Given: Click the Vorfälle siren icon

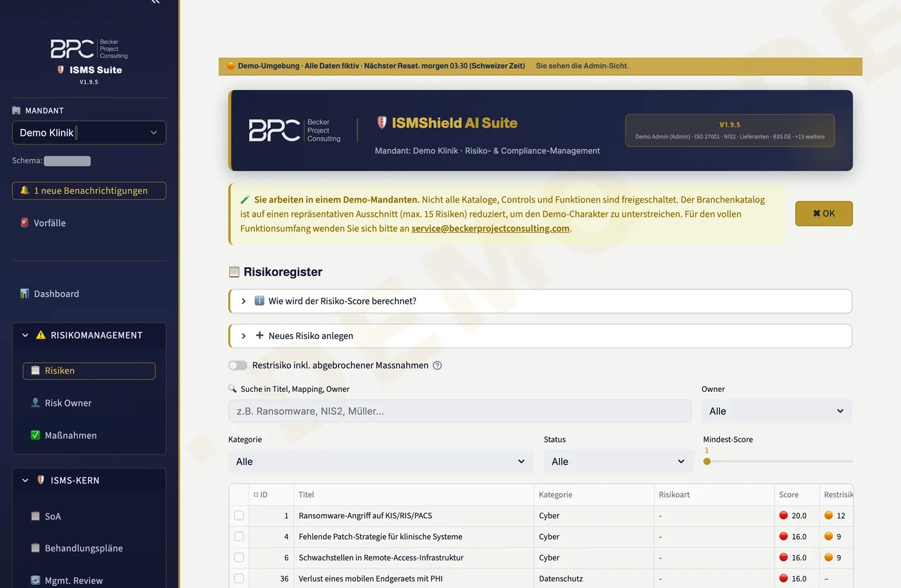Looking at the screenshot, I should tap(24, 223).
